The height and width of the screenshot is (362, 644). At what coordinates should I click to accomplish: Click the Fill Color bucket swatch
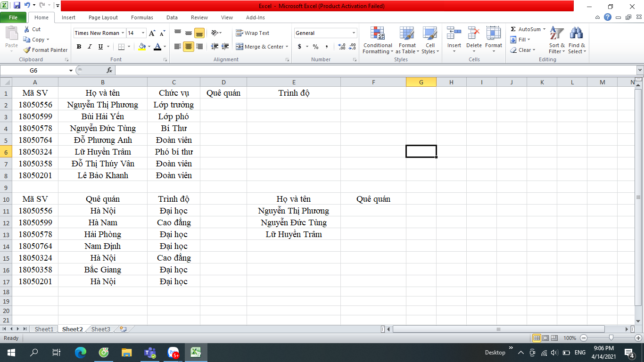pyautogui.click(x=142, y=47)
